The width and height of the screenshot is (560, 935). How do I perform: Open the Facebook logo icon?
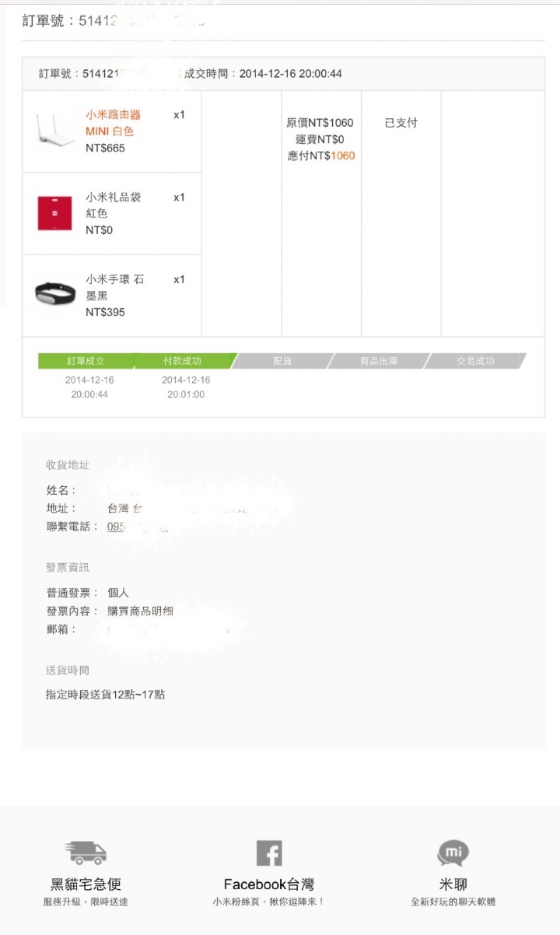tap(269, 853)
